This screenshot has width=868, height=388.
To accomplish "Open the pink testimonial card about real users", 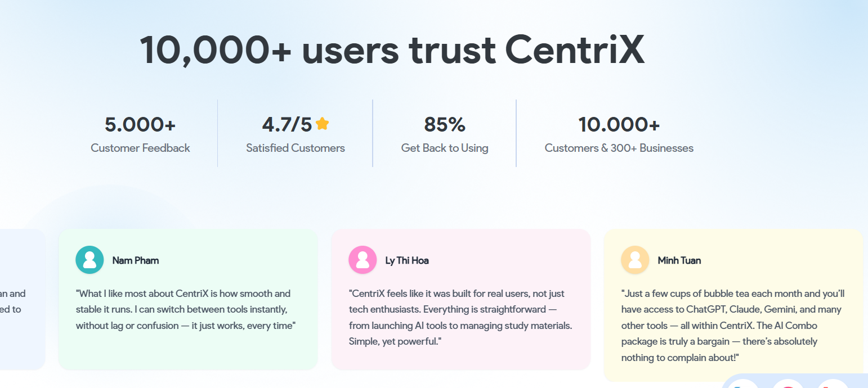I will point(461,300).
